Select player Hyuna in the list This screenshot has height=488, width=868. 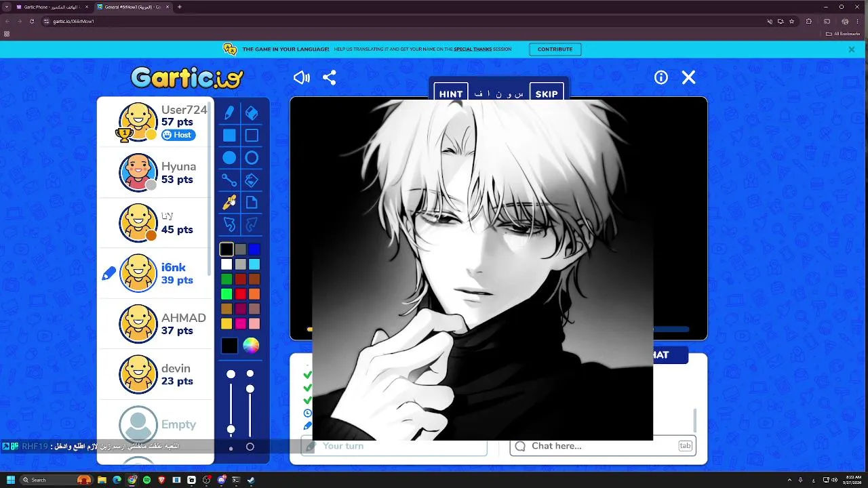155,173
